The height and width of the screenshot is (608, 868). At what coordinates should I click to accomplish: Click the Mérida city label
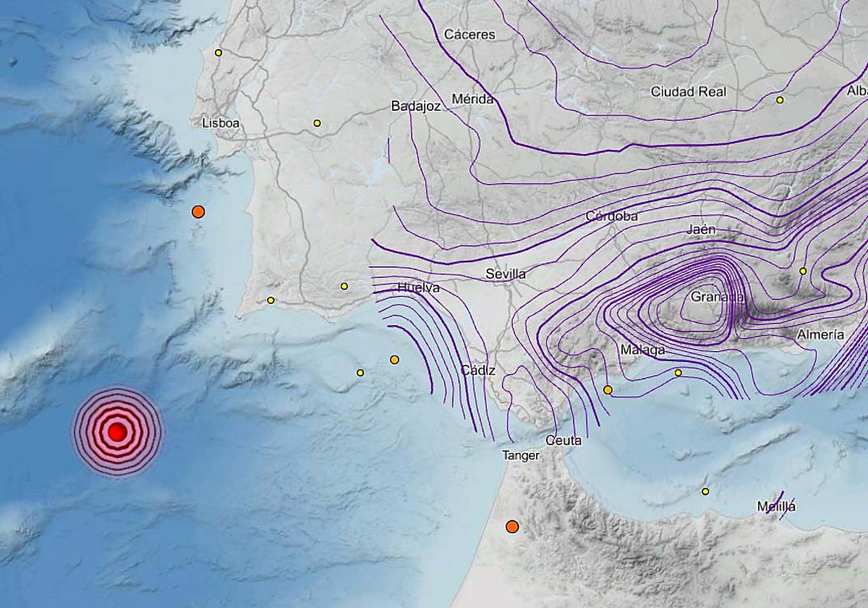pyautogui.click(x=472, y=98)
